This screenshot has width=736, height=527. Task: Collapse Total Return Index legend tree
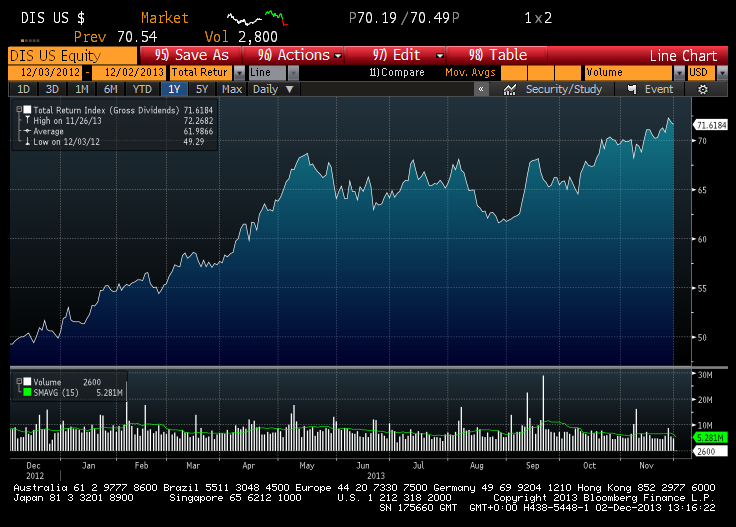click(x=19, y=109)
